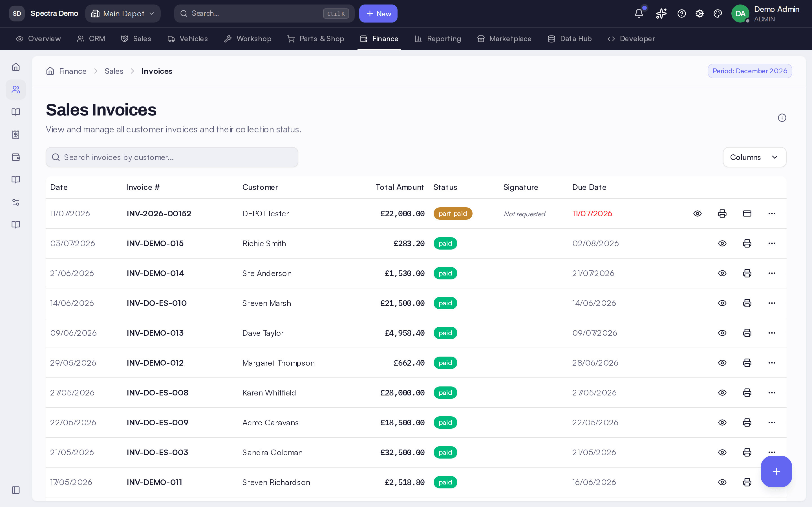Switch to the Reporting tab

click(438, 39)
